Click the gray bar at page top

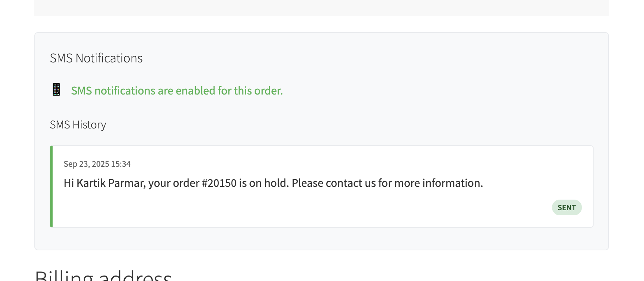point(321,7)
